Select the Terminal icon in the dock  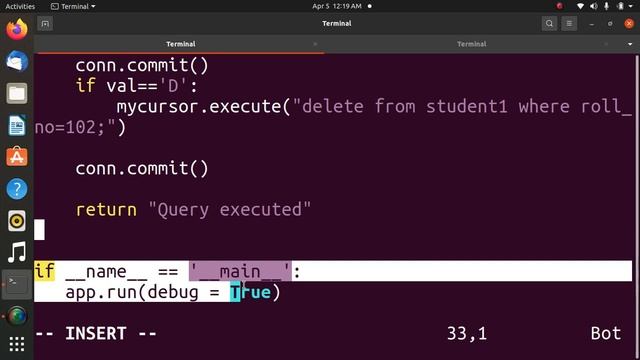coord(17,284)
